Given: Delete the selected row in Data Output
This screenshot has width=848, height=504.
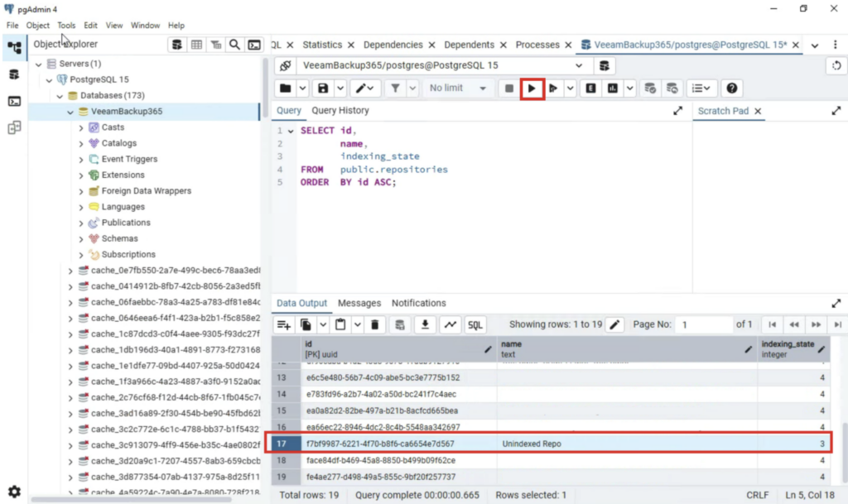Looking at the screenshot, I should [x=375, y=324].
